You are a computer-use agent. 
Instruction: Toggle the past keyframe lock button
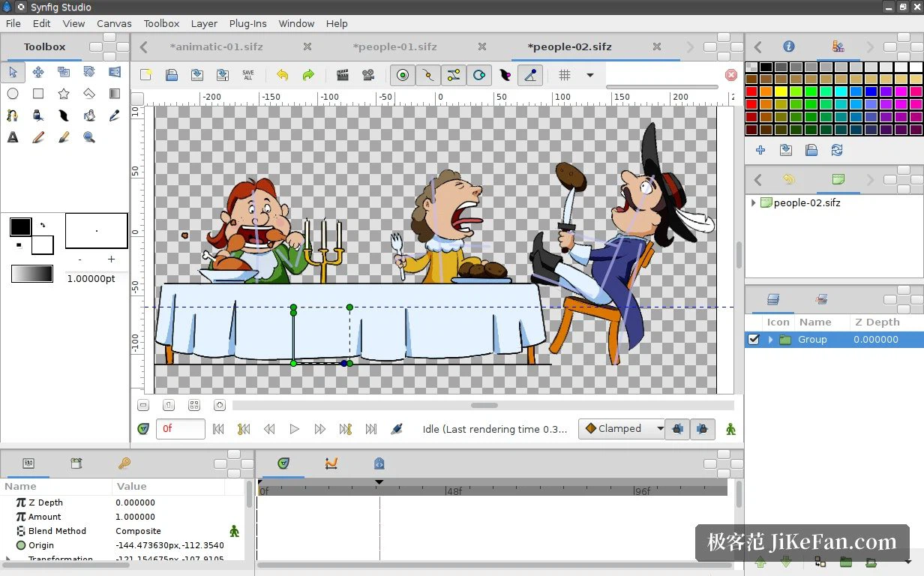point(676,429)
